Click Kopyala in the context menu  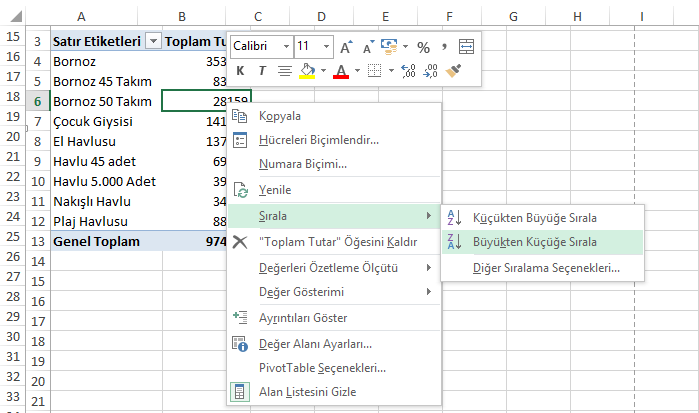click(x=280, y=116)
